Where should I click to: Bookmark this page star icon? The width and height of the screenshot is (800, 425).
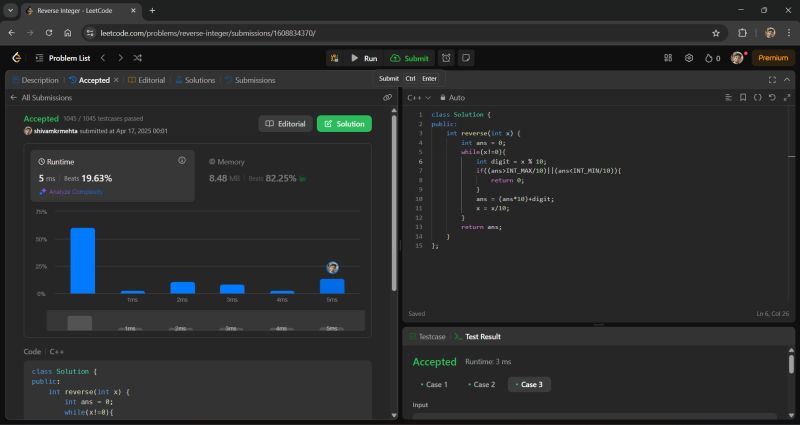click(x=716, y=33)
